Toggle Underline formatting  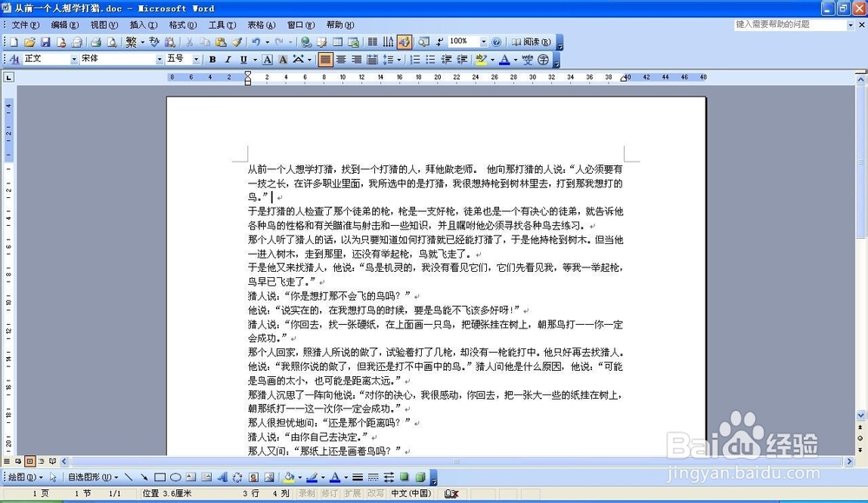[244, 59]
